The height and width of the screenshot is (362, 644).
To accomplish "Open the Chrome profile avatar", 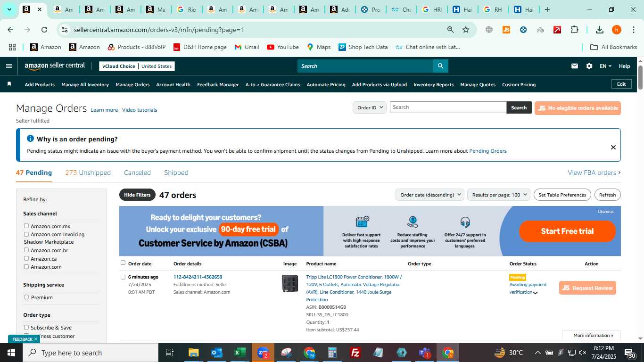I will 616,30.
